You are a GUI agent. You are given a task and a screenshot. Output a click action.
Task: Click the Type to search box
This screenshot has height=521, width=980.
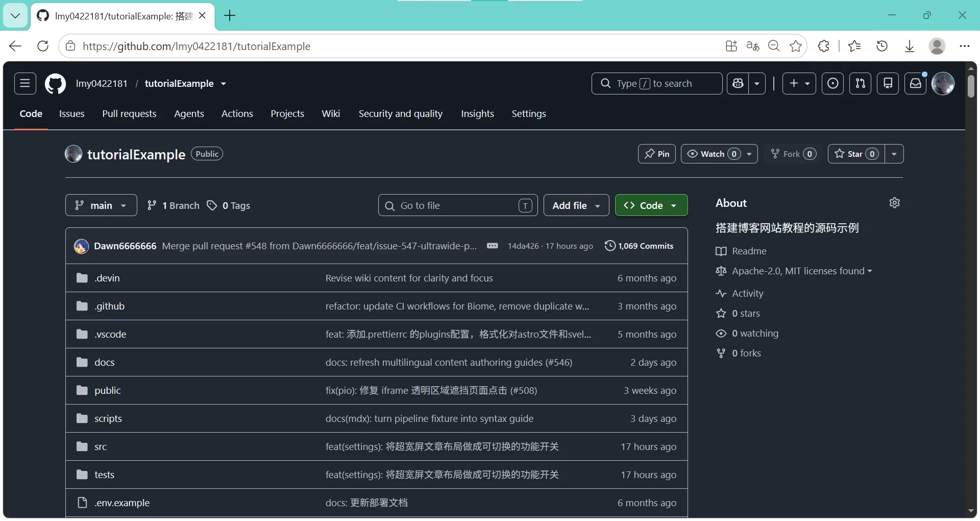pos(657,83)
